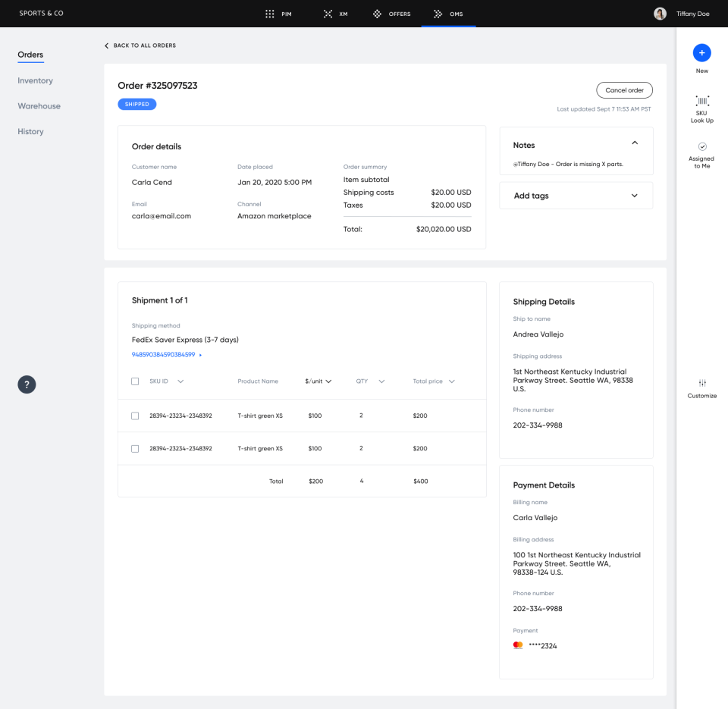Click shipping phone number 202-334-9988
Image resolution: width=728 pixels, height=709 pixels.
coord(537,425)
